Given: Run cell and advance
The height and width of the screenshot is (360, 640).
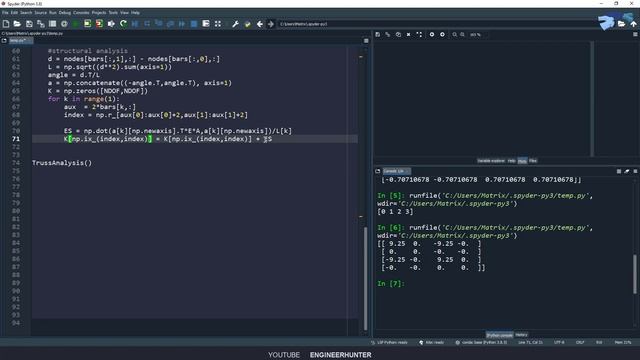Looking at the screenshot, I should point(99,24).
